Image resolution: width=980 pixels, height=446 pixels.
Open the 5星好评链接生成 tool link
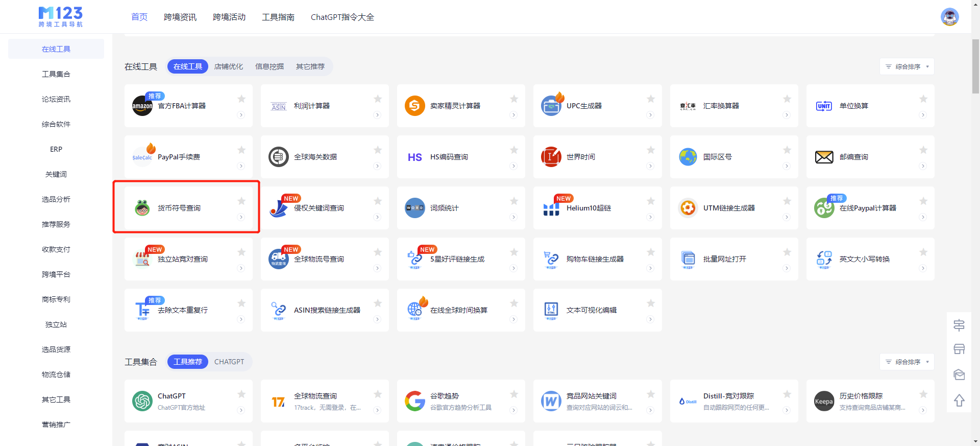click(457, 259)
